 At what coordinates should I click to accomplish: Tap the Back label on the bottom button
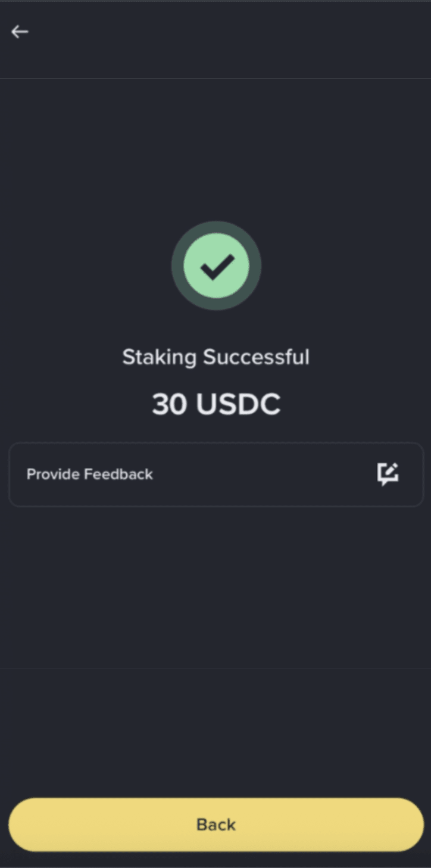[x=216, y=825]
